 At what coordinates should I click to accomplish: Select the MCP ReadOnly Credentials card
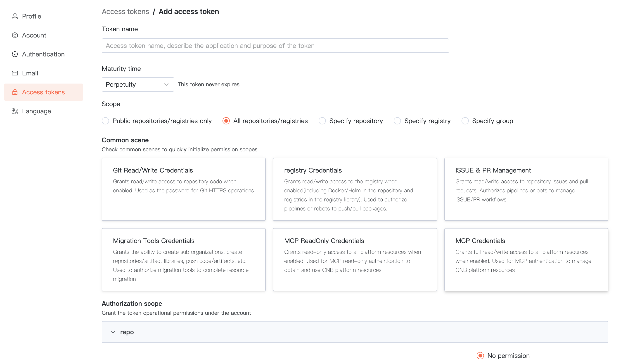pyautogui.click(x=355, y=259)
